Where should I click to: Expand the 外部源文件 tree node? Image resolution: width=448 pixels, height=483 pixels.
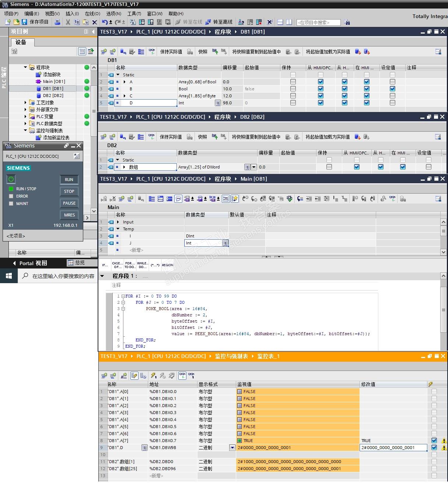pyautogui.click(x=25, y=110)
